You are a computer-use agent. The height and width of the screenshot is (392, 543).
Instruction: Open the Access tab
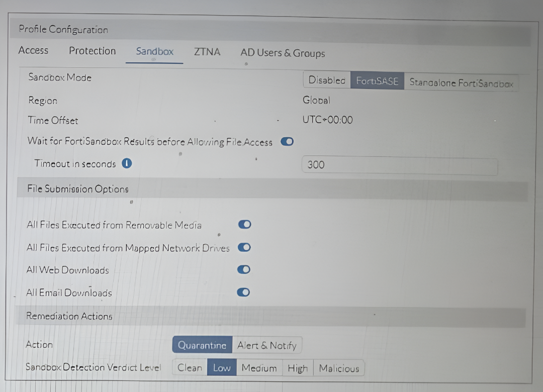click(33, 50)
